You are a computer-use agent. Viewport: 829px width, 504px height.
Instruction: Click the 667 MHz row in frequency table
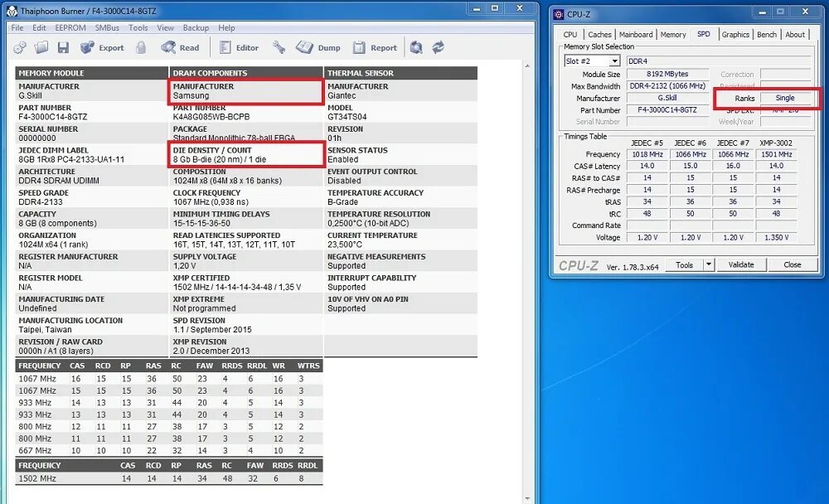click(x=168, y=451)
